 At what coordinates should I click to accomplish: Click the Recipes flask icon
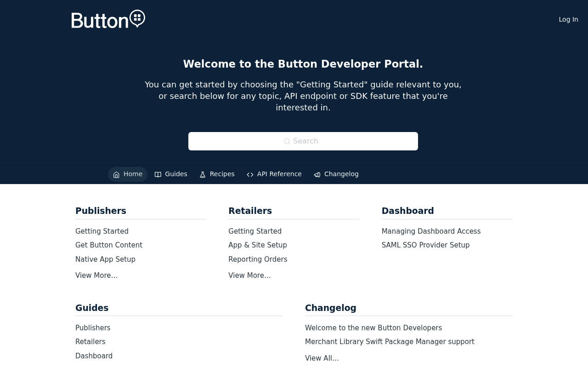203,174
